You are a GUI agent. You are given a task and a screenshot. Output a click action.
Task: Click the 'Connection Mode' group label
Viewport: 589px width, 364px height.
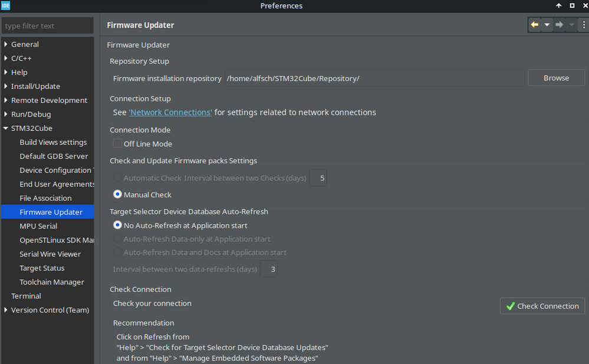[140, 130]
